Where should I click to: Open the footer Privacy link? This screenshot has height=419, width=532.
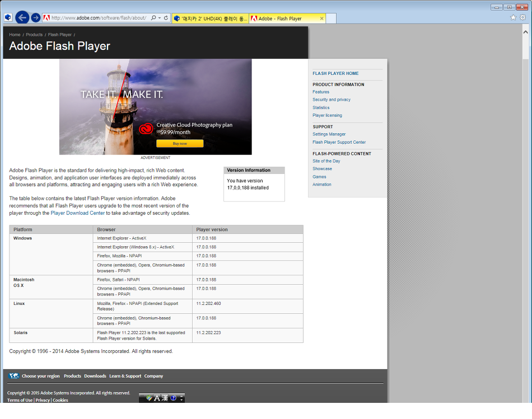click(43, 400)
